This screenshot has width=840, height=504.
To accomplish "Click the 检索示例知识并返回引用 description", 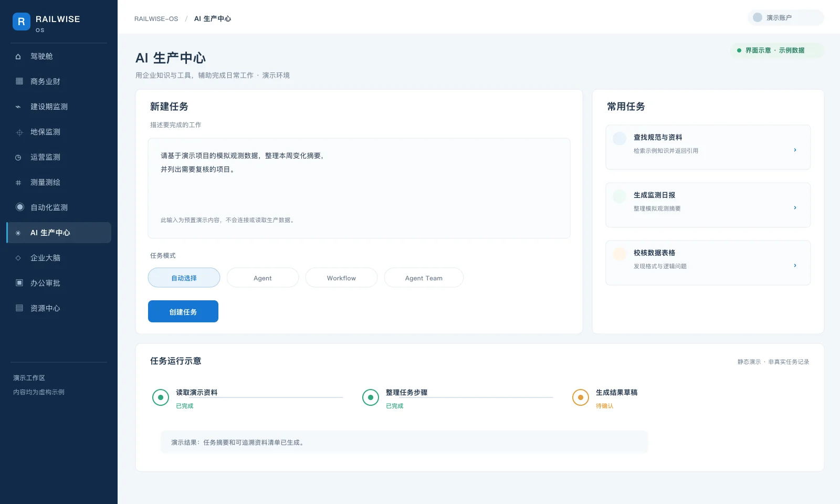I will (666, 151).
